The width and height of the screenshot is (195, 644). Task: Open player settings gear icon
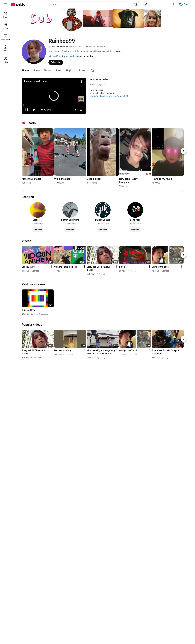pyautogui.click(x=81, y=110)
